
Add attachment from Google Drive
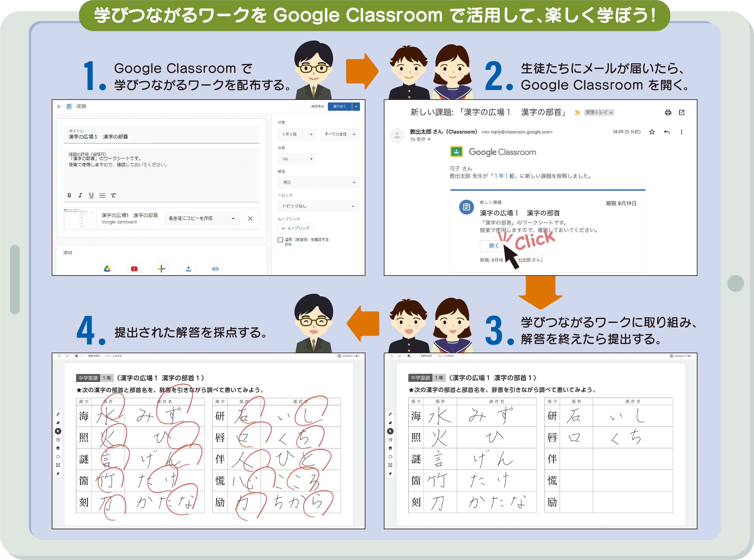[x=107, y=269]
